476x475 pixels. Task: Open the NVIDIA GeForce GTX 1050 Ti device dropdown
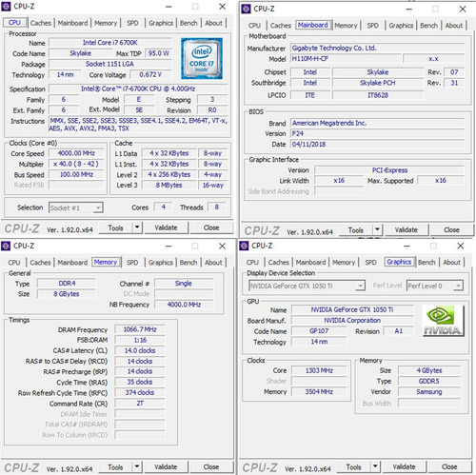[x=307, y=286]
